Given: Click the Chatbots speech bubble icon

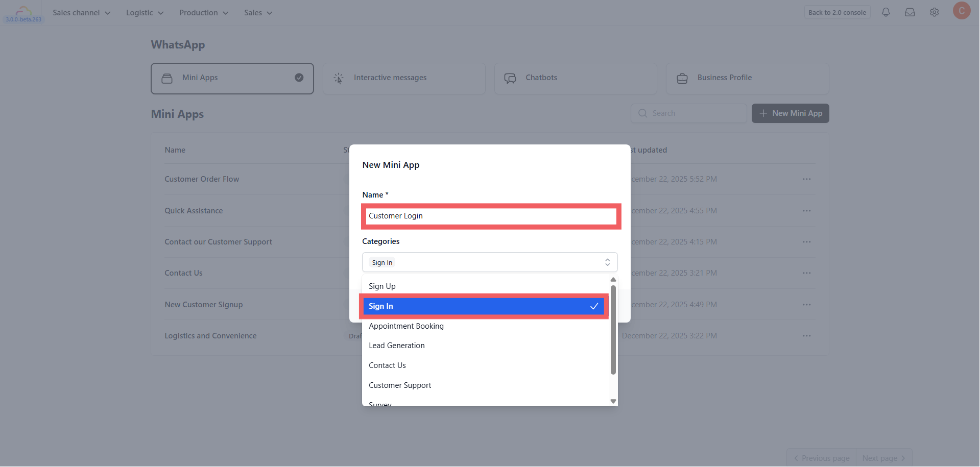Looking at the screenshot, I should [x=510, y=78].
